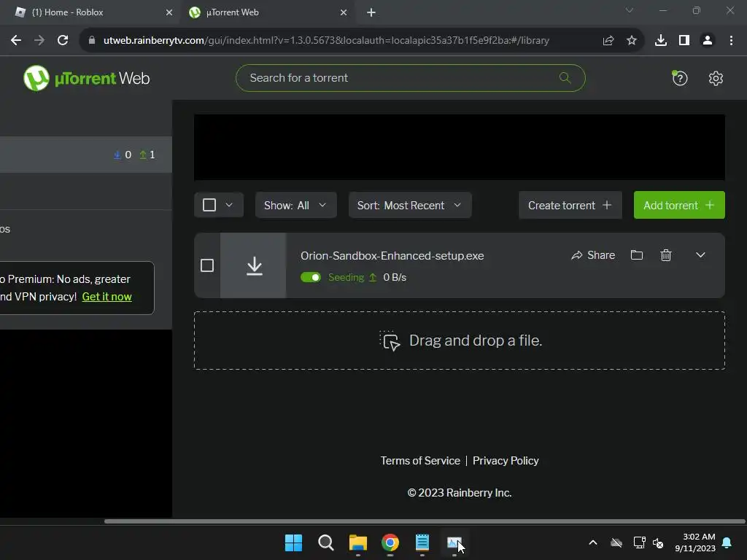Open the clock showing 3:02 AM

point(695,542)
